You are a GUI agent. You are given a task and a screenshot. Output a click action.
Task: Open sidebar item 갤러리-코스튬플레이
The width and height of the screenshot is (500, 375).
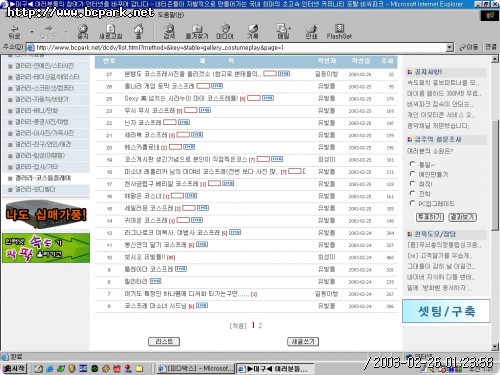[x=43, y=178]
